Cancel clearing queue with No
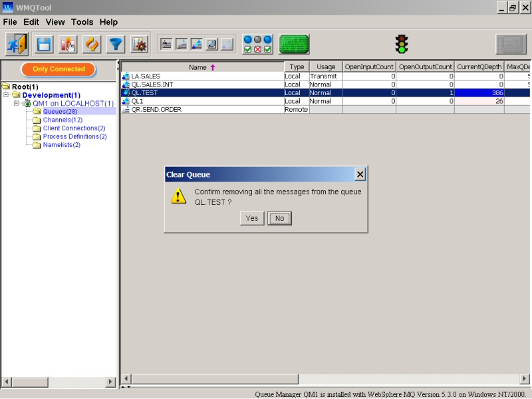Image resolution: width=532 pixels, height=399 pixels. [279, 218]
